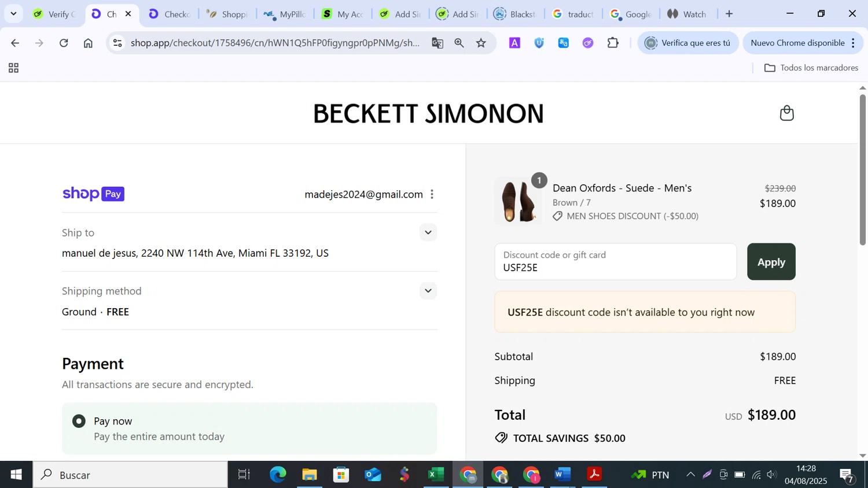The height and width of the screenshot is (488, 868).
Task: Open the Dean Oxfords product thumbnail
Action: click(x=518, y=201)
